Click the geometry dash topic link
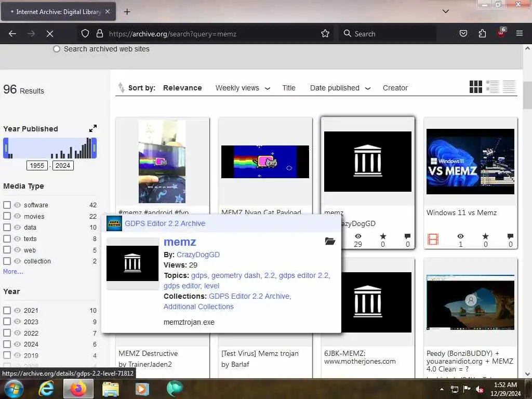The height and width of the screenshot is (399, 532). [x=236, y=275]
